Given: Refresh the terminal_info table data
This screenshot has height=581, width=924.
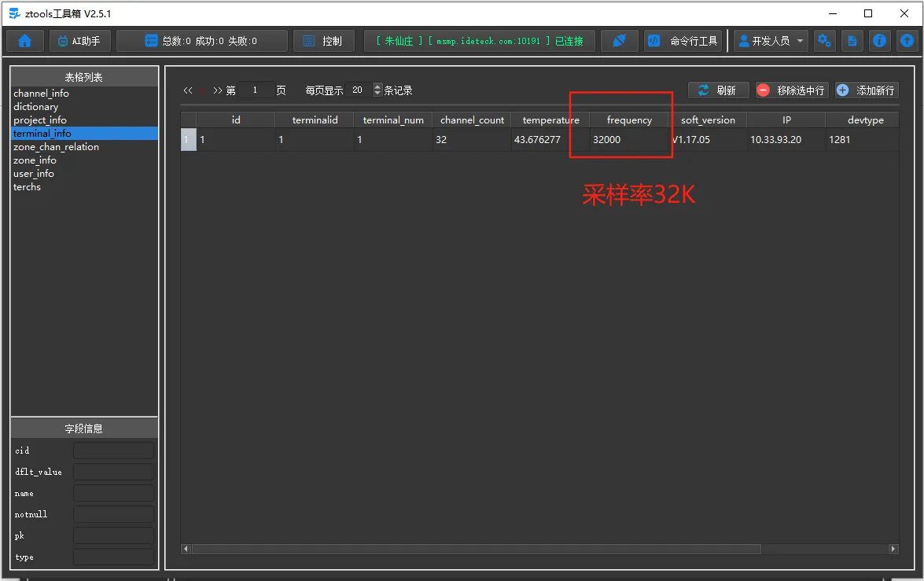Looking at the screenshot, I should (718, 90).
